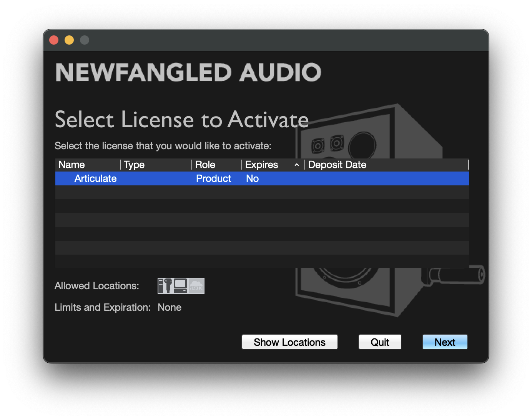This screenshot has height=420, width=532.
Task: Sort licenses by Name column
Action: click(72, 165)
